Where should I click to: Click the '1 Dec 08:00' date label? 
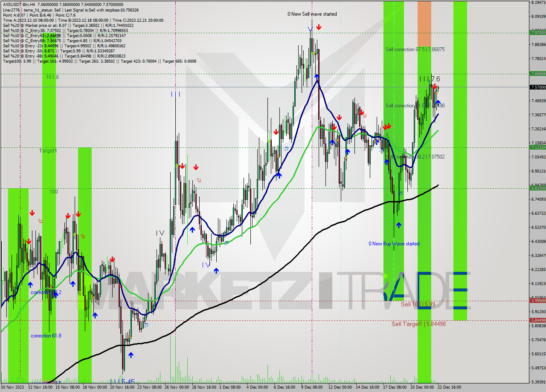pyautogui.click(x=230, y=387)
